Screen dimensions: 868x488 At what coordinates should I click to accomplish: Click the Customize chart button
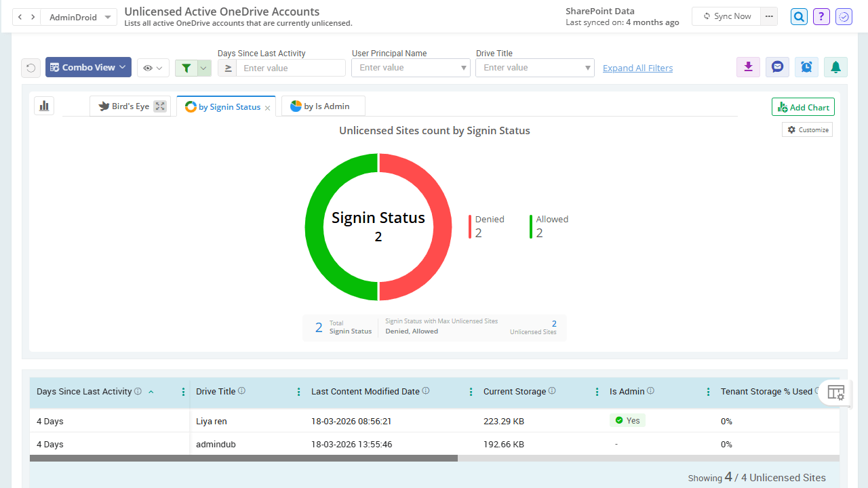tap(807, 129)
